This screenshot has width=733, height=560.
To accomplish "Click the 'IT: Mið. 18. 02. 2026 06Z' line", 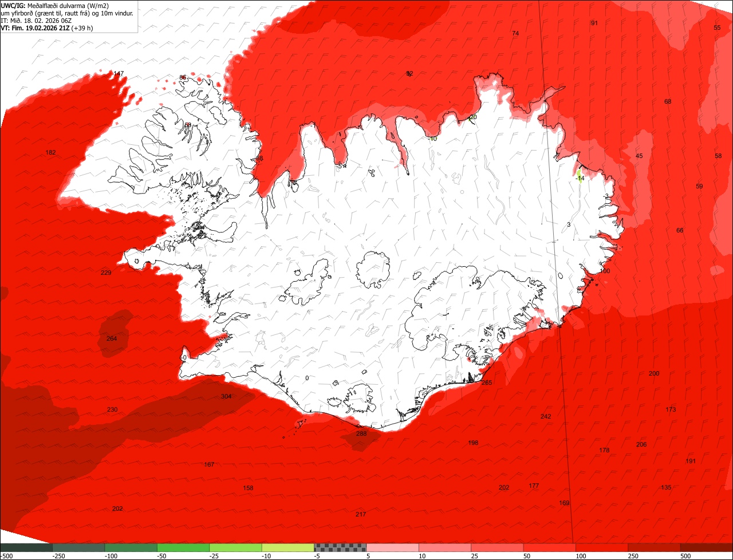I will point(36,20).
